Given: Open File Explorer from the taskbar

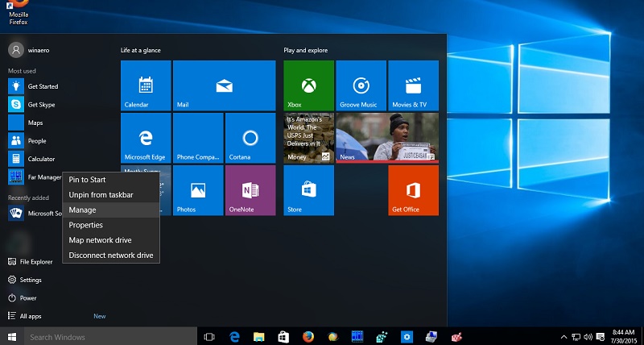Looking at the screenshot, I should click(x=258, y=337).
